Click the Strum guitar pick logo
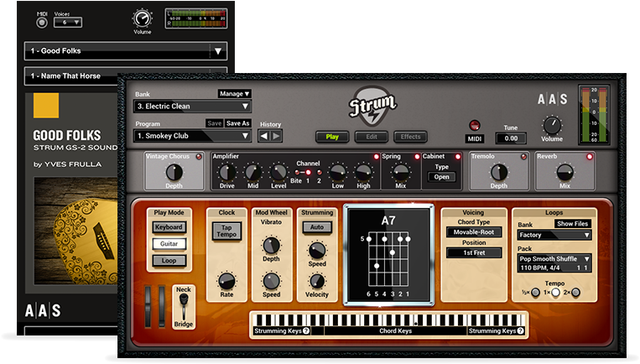 click(372, 107)
